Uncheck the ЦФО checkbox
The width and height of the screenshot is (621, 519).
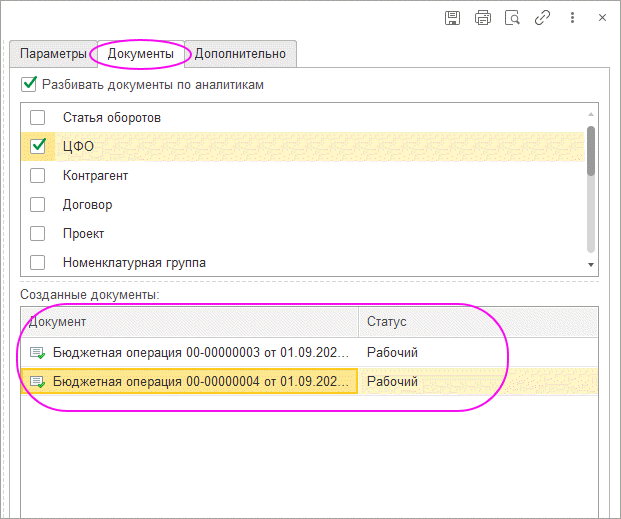point(38,147)
